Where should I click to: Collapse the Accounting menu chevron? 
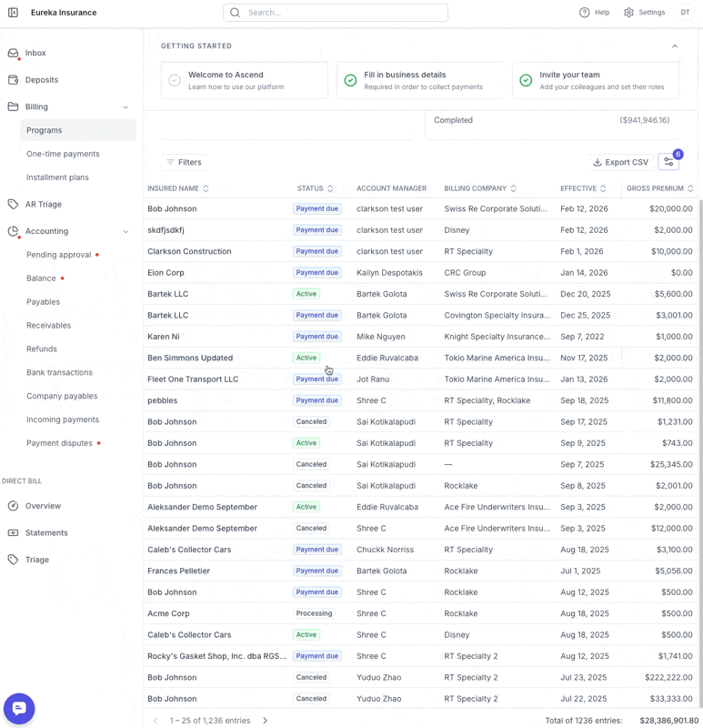point(126,231)
